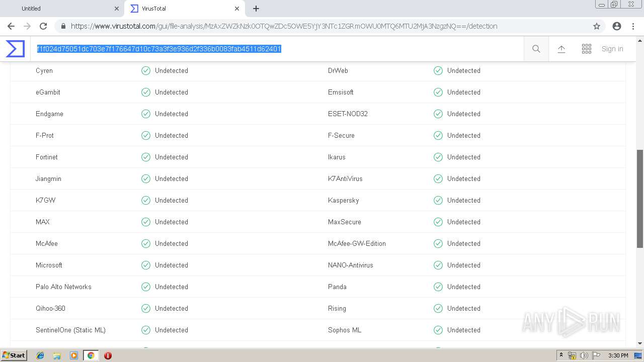
Task: Select the VirusTotal tab
Action: pos(184,9)
